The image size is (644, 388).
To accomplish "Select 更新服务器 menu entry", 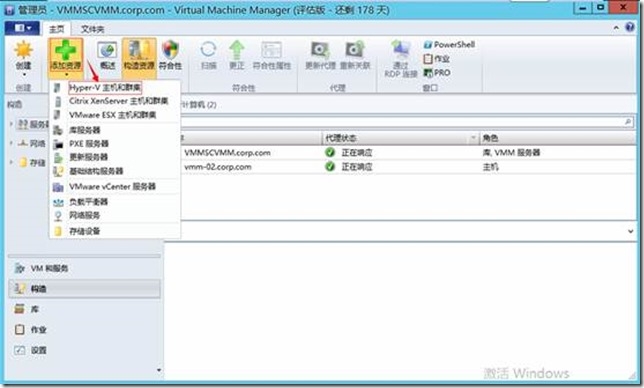I will point(115,157).
